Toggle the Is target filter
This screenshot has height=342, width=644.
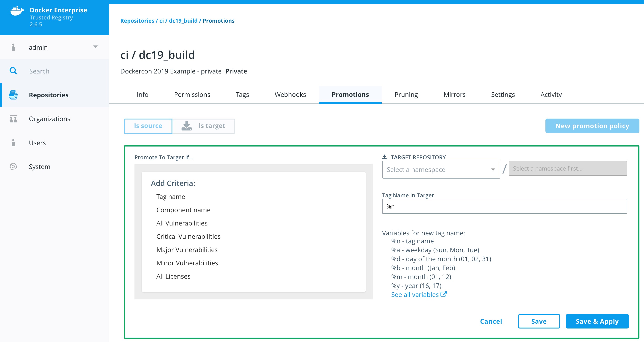tap(212, 126)
